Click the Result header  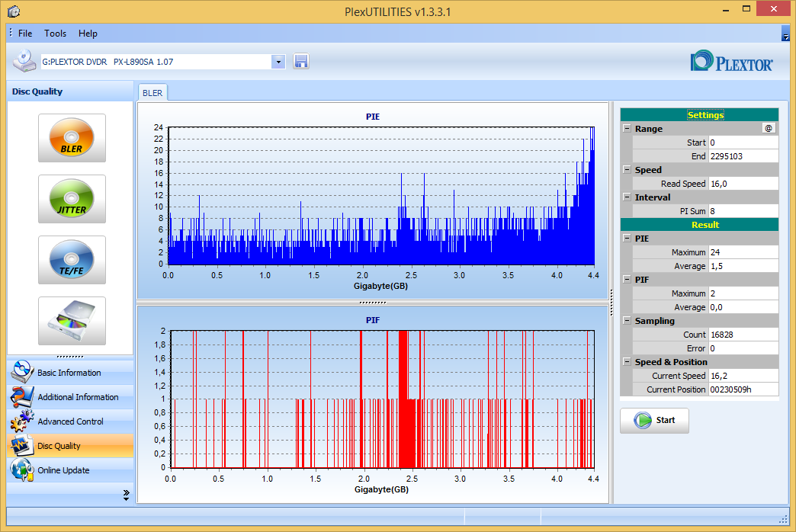pos(699,224)
